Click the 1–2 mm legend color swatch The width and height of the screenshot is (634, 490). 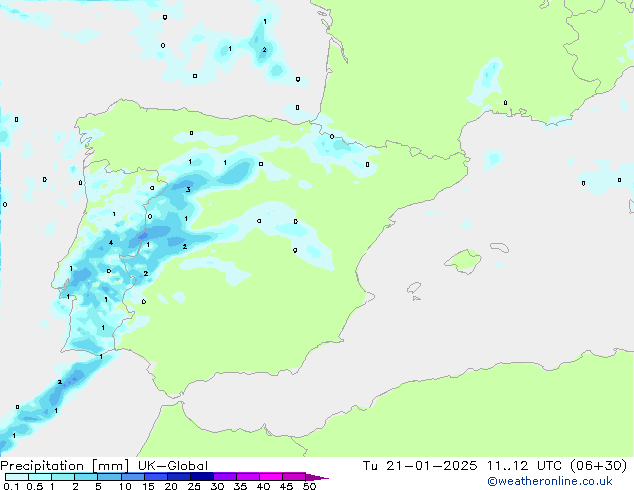[x=63, y=477]
